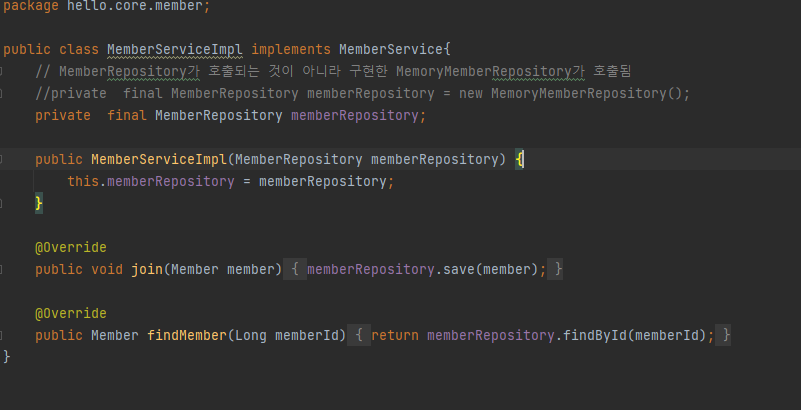The width and height of the screenshot is (801, 410).
Task: Click the 'return' keyword
Action: (394, 335)
